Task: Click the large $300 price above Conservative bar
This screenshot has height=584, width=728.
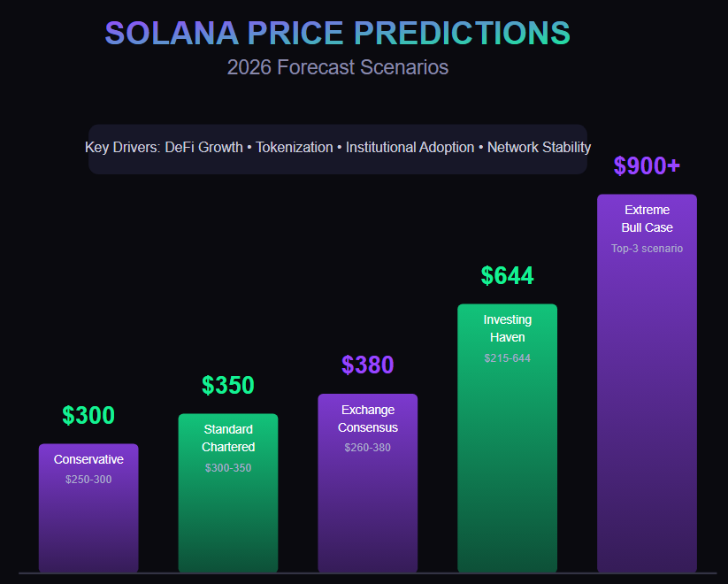Action: (88, 416)
